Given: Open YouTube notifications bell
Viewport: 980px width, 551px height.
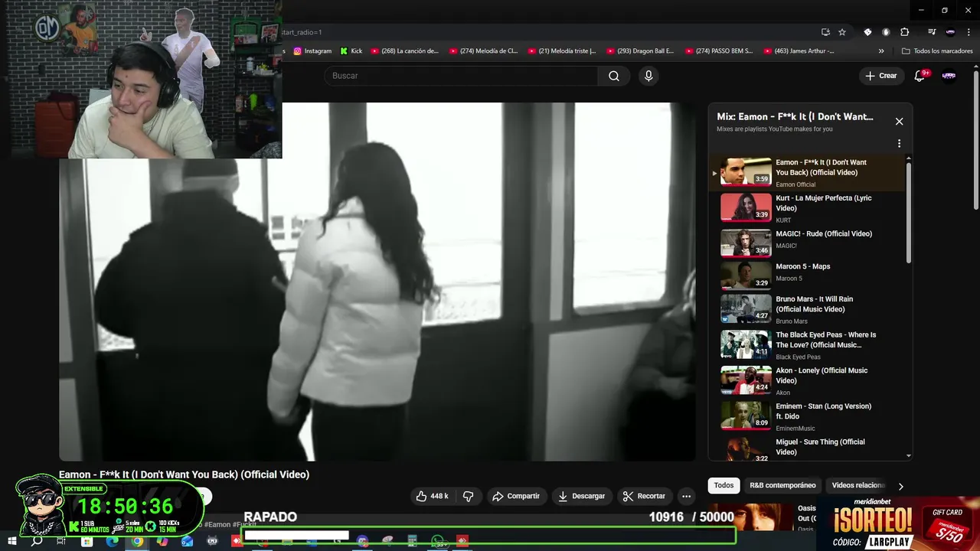Looking at the screenshot, I should pyautogui.click(x=920, y=76).
